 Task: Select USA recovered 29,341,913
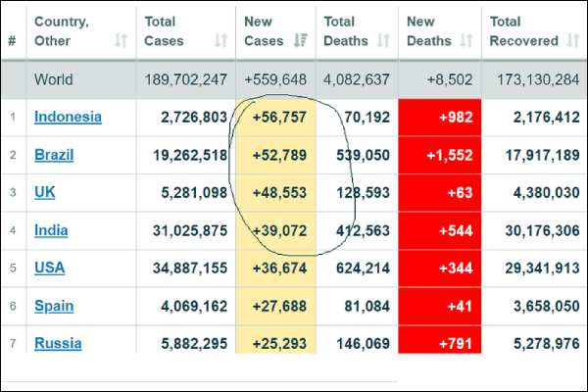click(542, 269)
